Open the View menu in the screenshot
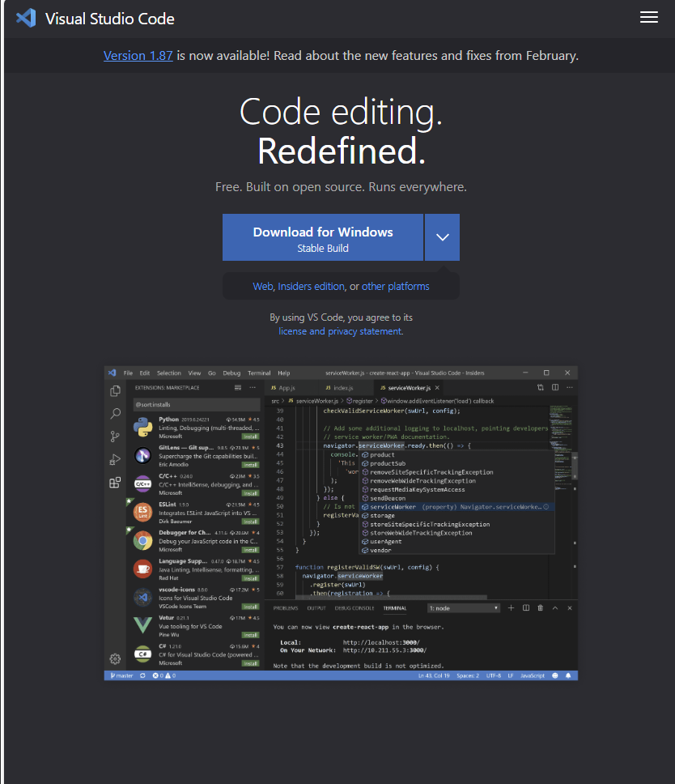The image size is (675, 784). (x=194, y=373)
